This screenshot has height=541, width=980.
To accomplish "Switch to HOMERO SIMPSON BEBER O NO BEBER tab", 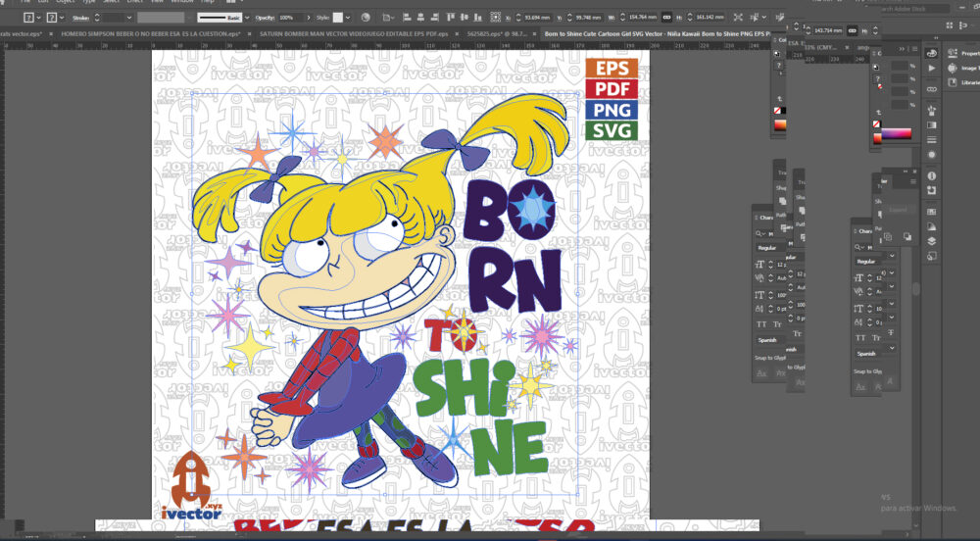I will point(150,33).
